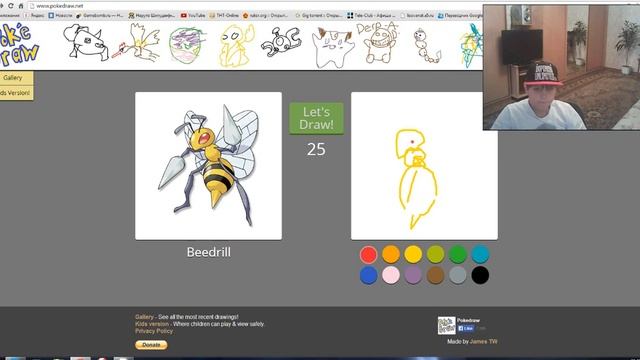Viewport: 640px width, 360px height.
Task: Open the black Magnemite-like header drawing
Action: 281,42
